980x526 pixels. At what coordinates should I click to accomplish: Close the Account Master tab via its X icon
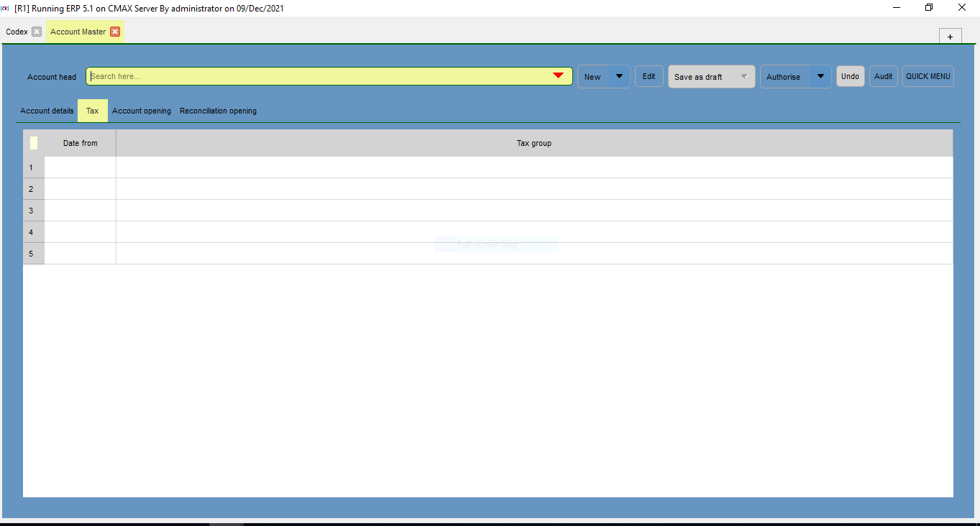point(115,32)
